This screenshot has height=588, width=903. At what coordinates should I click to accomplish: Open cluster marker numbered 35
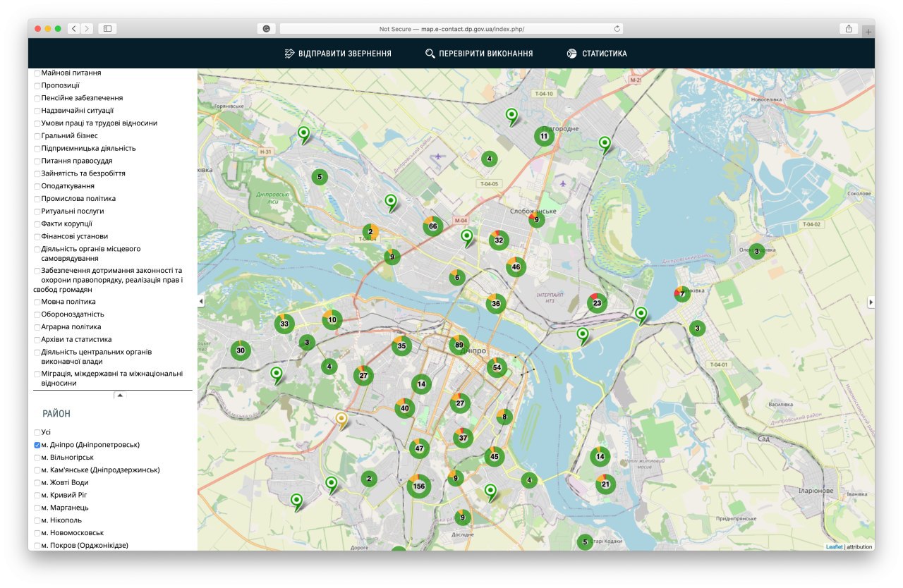(402, 345)
